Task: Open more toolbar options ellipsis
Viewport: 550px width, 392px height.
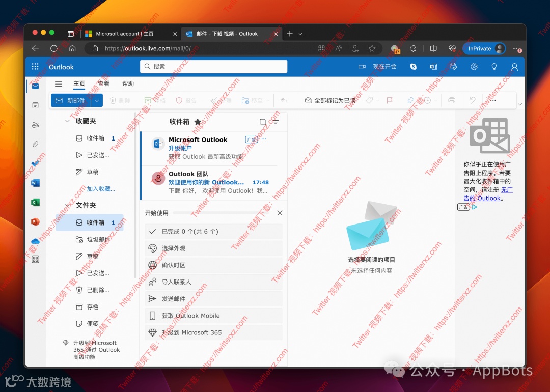Action: tap(493, 101)
